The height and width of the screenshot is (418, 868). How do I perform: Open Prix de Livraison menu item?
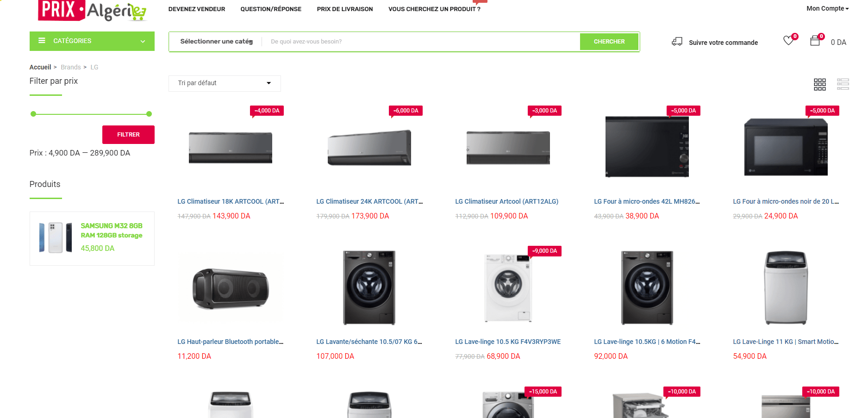pyautogui.click(x=345, y=9)
